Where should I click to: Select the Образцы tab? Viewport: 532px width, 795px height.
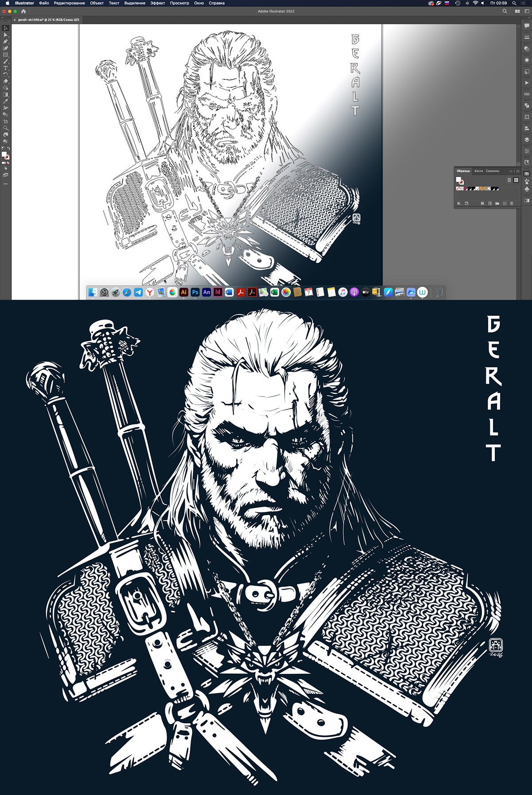pyautogui.click(x=463, y=171)
